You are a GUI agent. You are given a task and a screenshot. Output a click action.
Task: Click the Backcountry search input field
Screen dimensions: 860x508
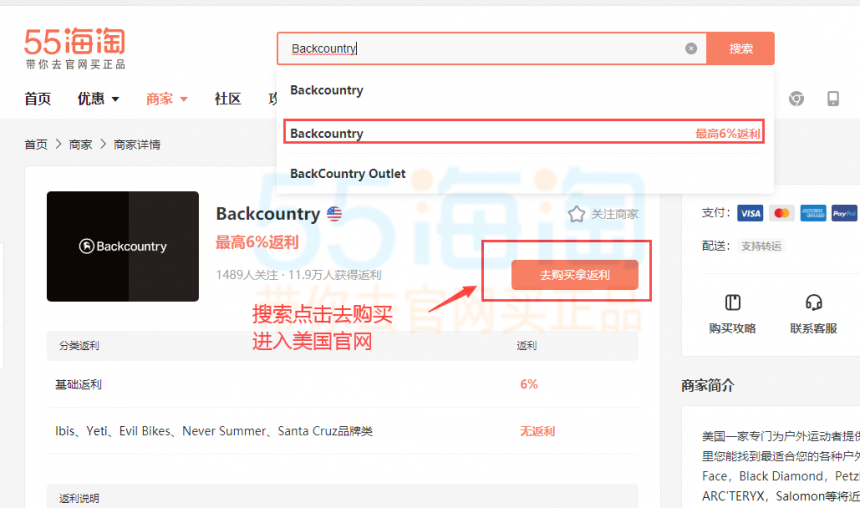tap(483, 48)
